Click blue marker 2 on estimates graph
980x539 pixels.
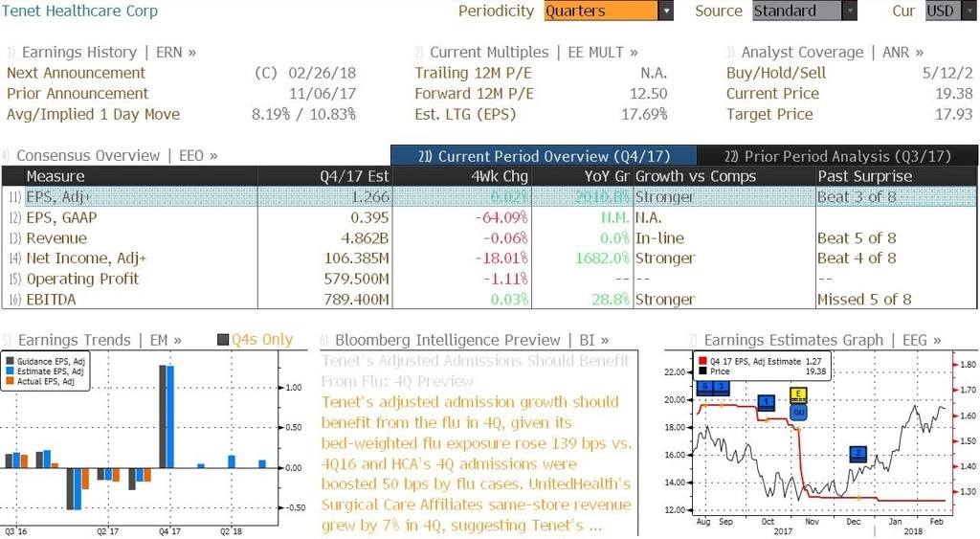pyautogui.click(x=858, y=454)
